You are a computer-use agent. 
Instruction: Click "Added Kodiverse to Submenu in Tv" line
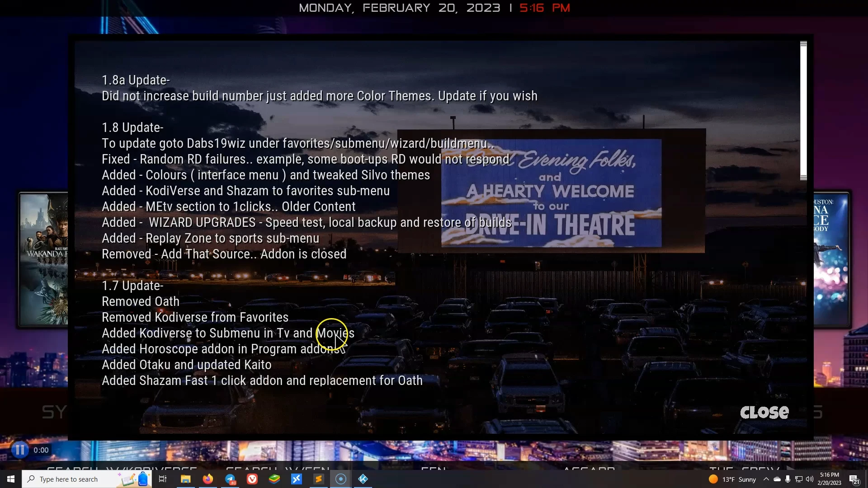(x=228, y=333)
